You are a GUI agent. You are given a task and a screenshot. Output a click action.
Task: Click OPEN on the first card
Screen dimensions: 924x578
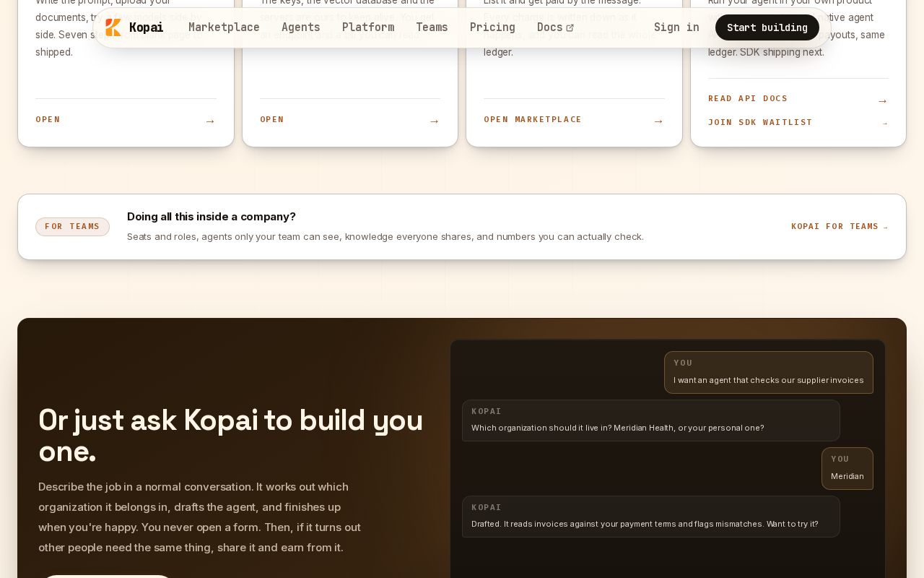coord(48,119)
